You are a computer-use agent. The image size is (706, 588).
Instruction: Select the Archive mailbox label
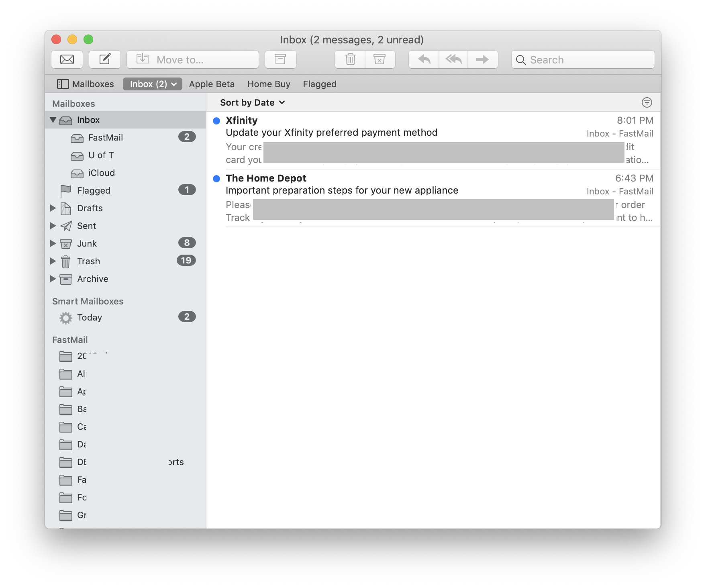(x=93, y=279)
